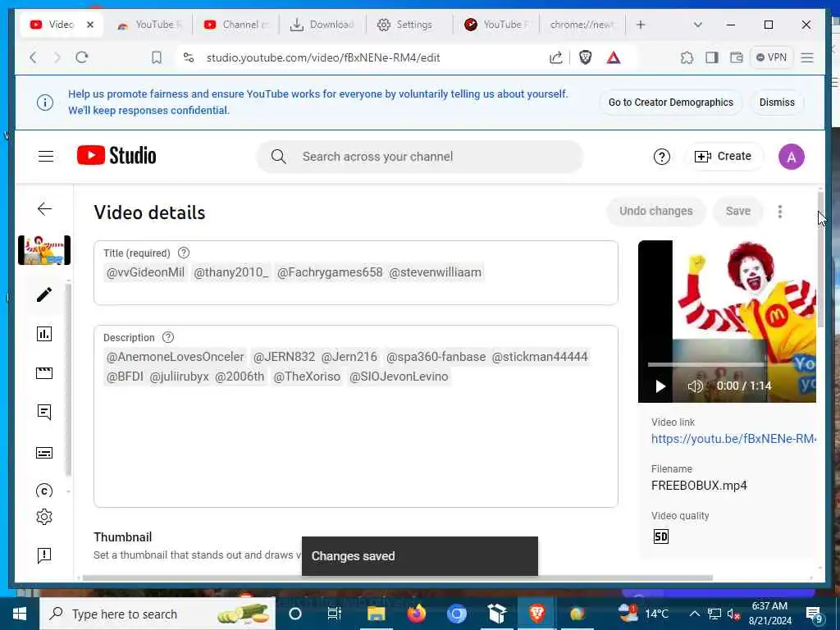
Task: Open the browser main menu
Action: point(807,57)
